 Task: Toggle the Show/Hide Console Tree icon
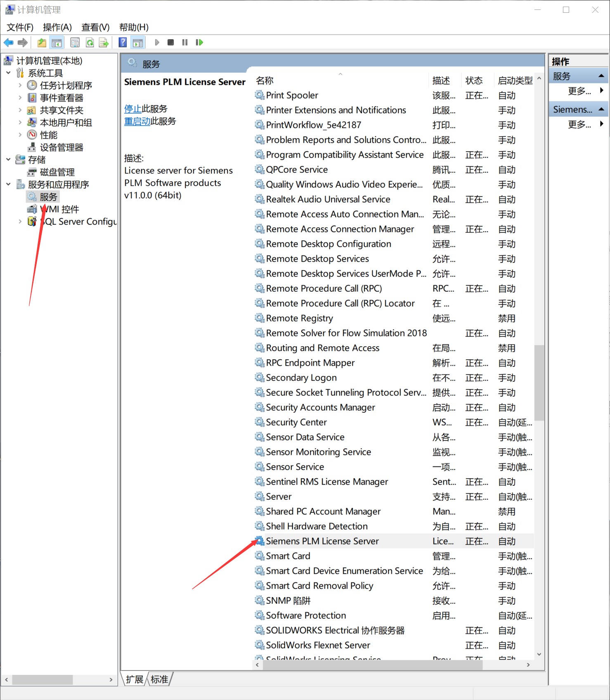tap(57, 43)
